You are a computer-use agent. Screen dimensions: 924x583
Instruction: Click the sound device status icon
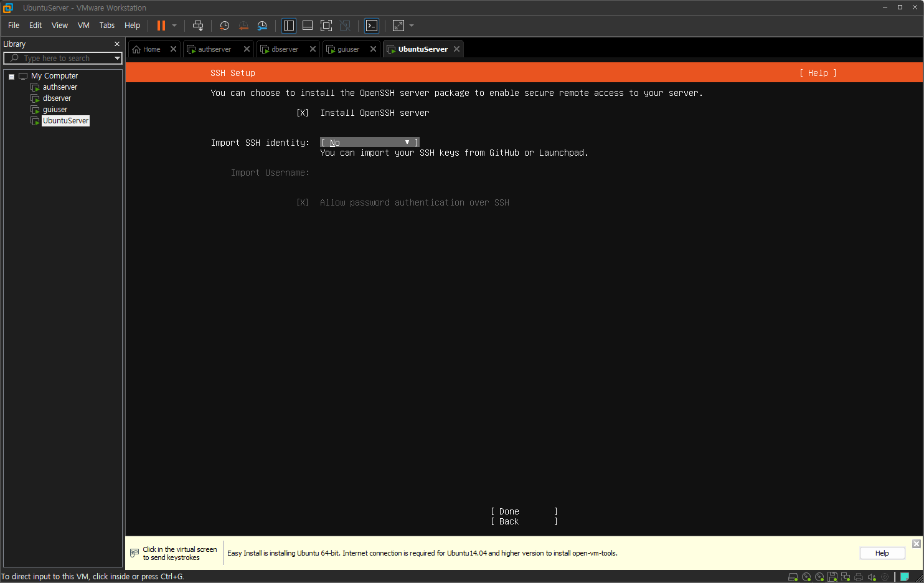872,576
